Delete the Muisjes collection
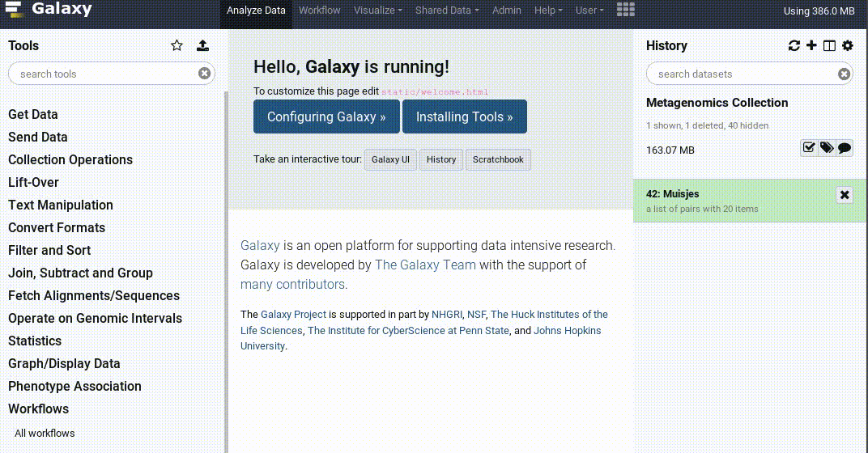 pyautogui.click(x=845, y=195)
